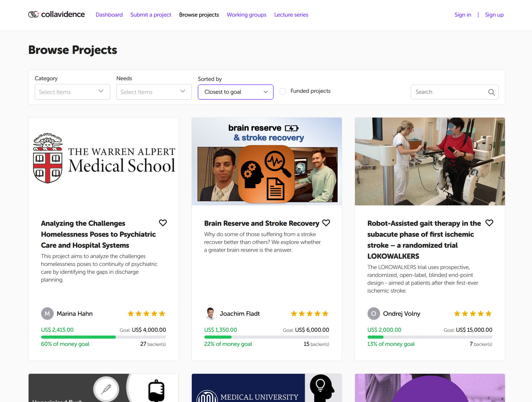Focus the Search input field

449,92
